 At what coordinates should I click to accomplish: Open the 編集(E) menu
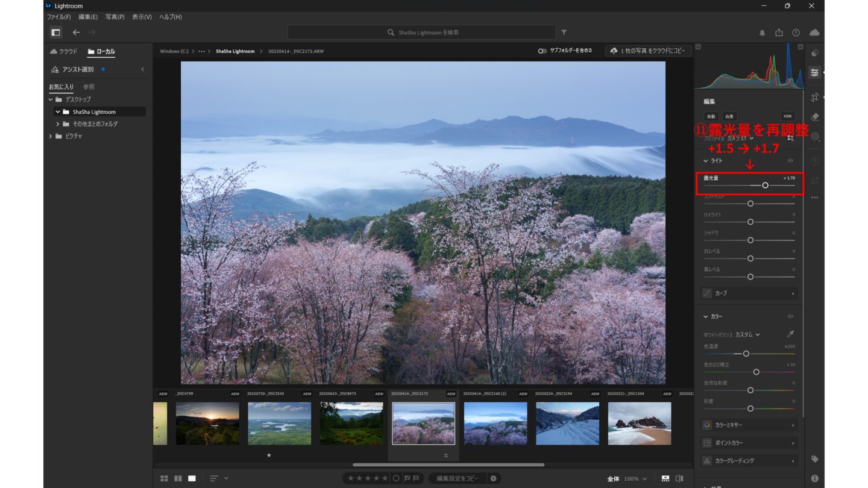88,17
